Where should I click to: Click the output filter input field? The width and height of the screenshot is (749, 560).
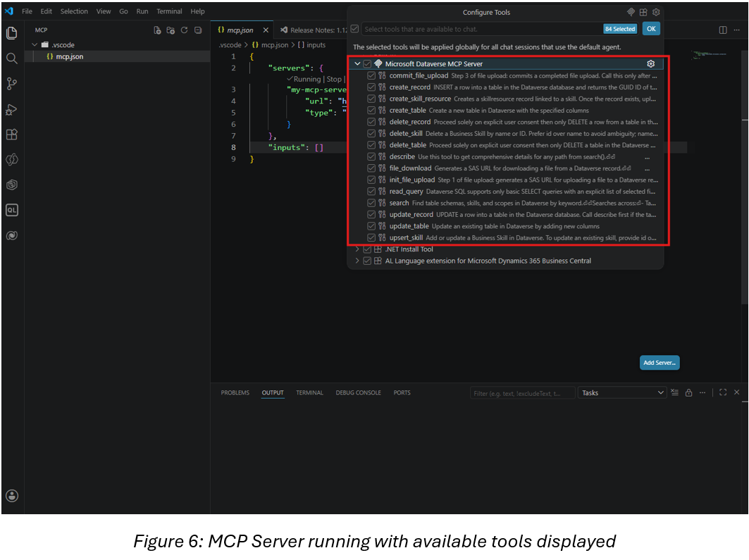pos(523,393)
